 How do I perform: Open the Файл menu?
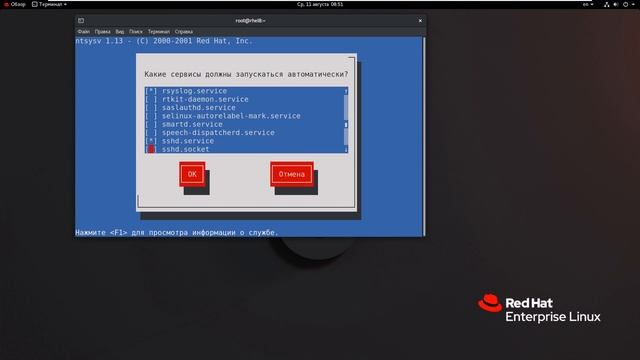(83, 31)
